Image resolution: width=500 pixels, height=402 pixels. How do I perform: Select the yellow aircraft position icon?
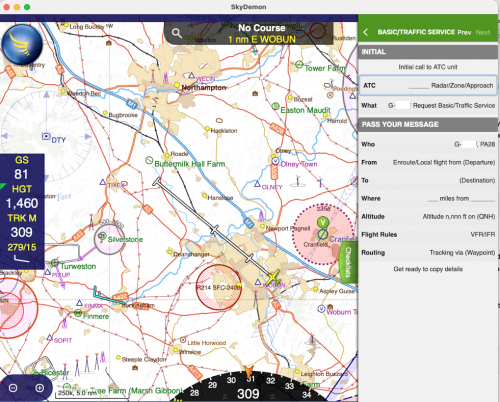pos(273,278)
